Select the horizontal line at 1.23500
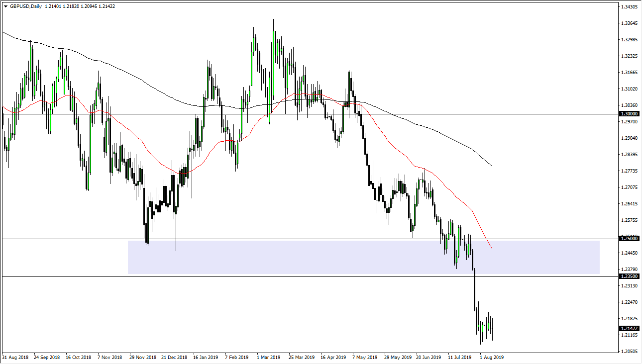This screenshot has width=642, height=364. tap(75, 276)
